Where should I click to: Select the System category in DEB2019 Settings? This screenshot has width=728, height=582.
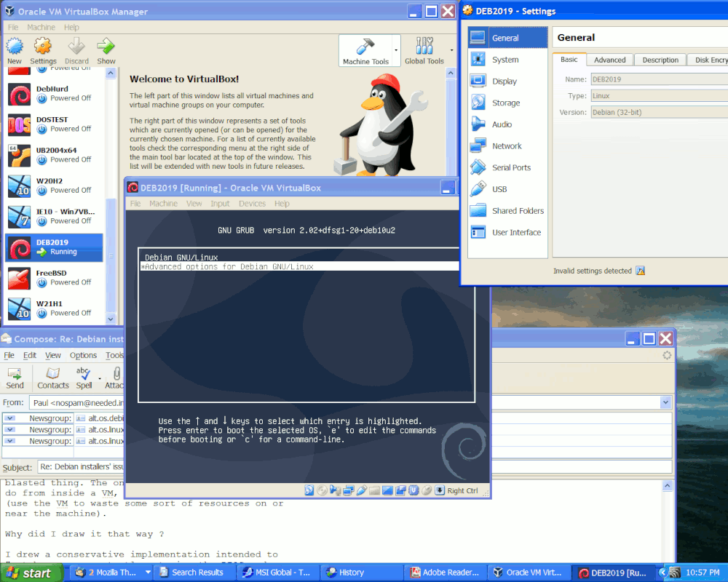click(507, 60)
